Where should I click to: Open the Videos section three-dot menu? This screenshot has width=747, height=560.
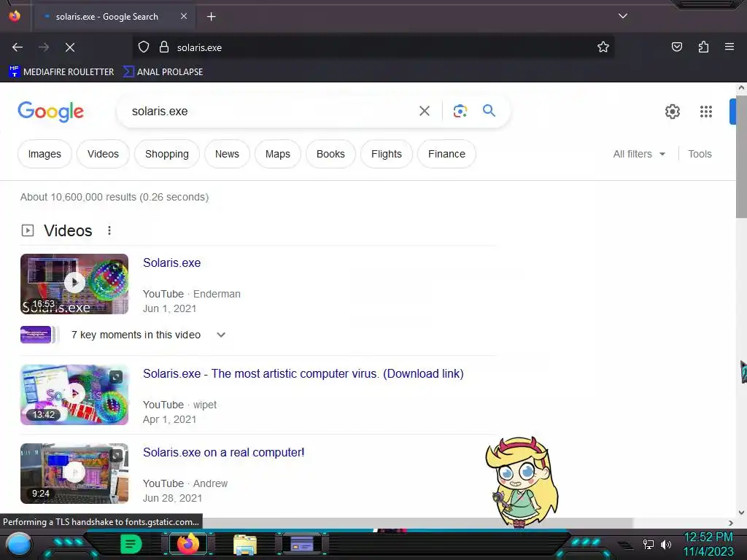(x=109, y=230)
